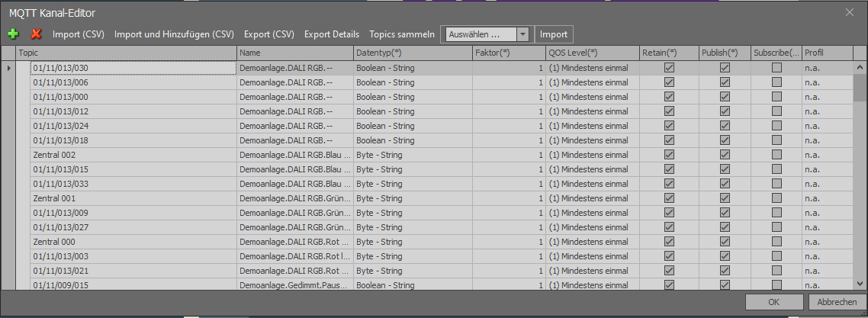Select topic cell Zentral 000
The image size is (868, 318).
(x=133, y=242)
